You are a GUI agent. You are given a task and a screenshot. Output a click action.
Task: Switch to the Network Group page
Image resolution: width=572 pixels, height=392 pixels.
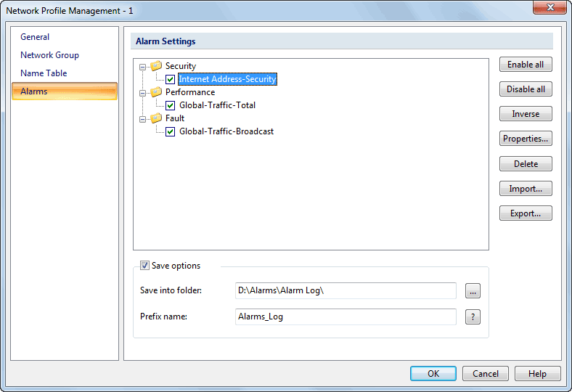(49, 55)
